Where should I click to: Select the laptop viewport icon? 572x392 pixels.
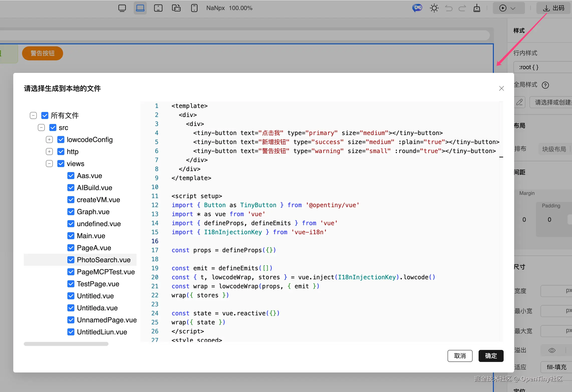pos(140,8)
